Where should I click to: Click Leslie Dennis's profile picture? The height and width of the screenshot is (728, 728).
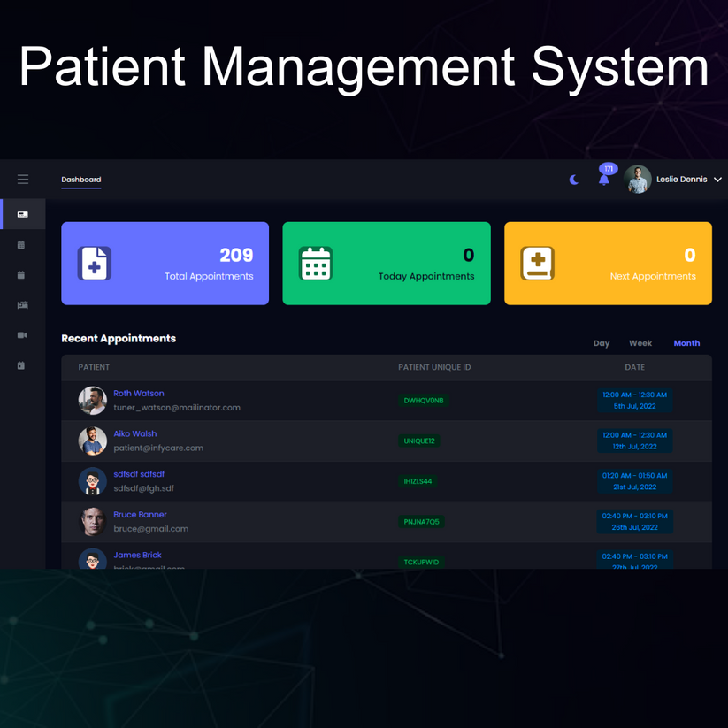(x=637, y=180)
